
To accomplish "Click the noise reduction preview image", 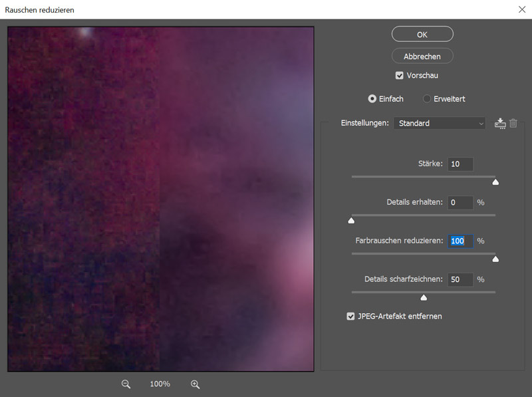I will [161, 199].
